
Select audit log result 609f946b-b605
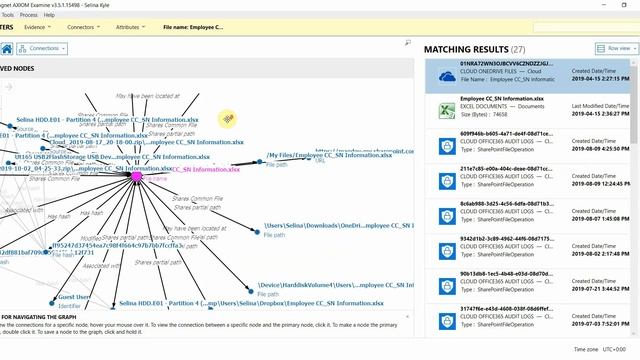[x=527, y=146]
